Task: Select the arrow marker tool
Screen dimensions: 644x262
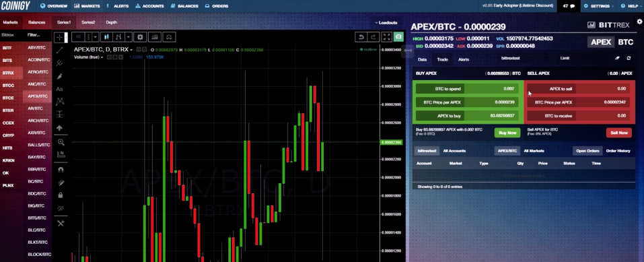Action: pos(59,128)
